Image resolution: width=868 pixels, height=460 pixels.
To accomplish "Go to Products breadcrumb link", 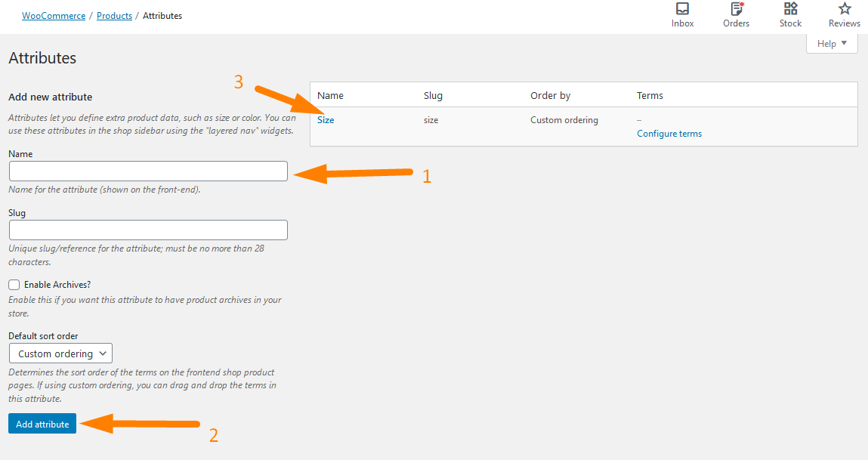I will [x=115, y=16].
